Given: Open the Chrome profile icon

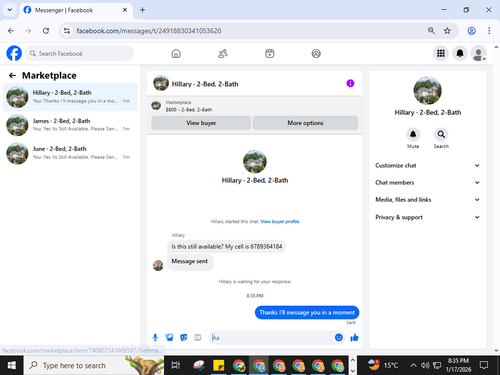Looking at the screenshot, I should [471, 31].
